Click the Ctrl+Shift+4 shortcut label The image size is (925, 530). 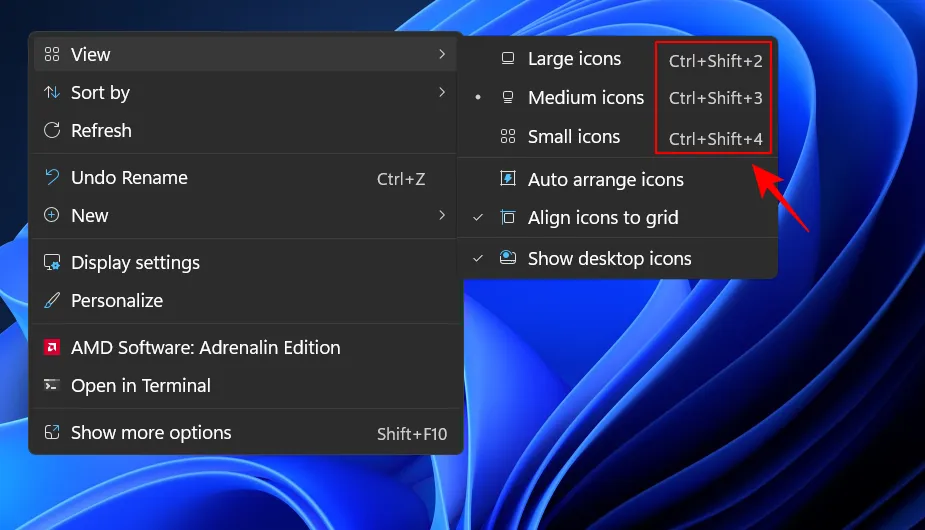(715, 139)
